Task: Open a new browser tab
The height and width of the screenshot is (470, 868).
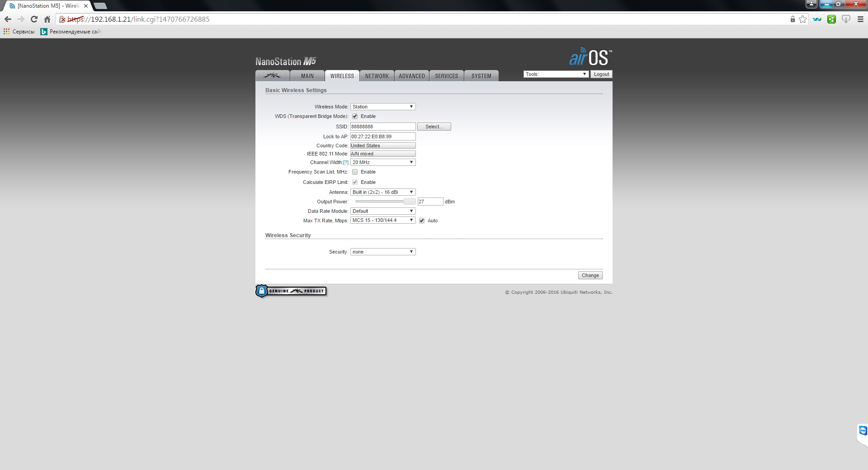Action: [x=100, y=6]
